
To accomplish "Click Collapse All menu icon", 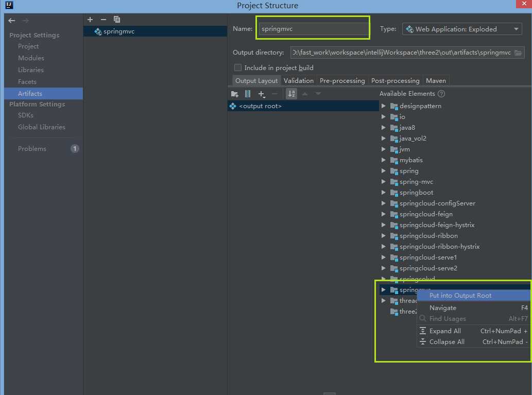I will [423, 342].
